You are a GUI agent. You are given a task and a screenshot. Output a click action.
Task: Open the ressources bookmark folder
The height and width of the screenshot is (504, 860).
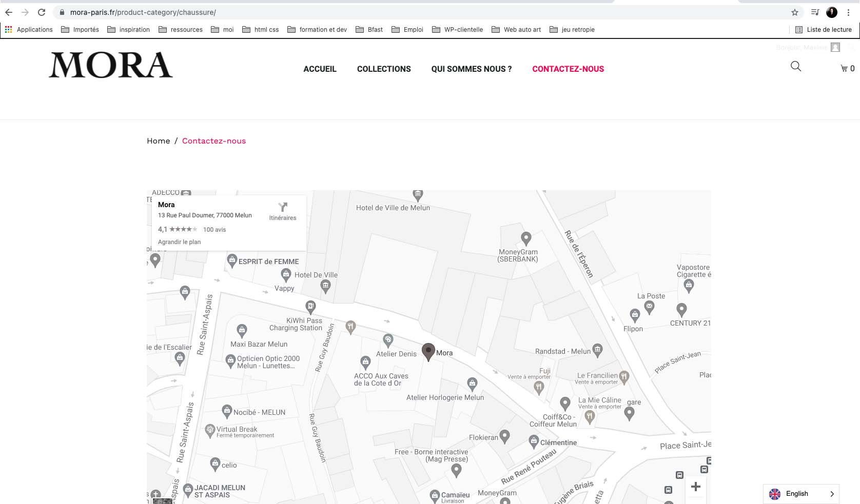point(181,30)
